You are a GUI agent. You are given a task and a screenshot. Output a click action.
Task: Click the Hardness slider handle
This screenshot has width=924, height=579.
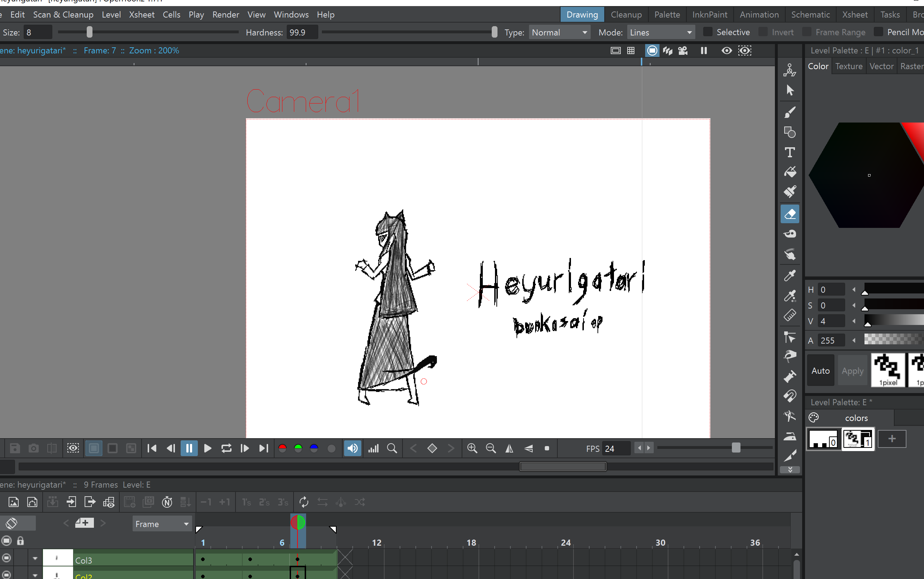(x=494, y=32)
